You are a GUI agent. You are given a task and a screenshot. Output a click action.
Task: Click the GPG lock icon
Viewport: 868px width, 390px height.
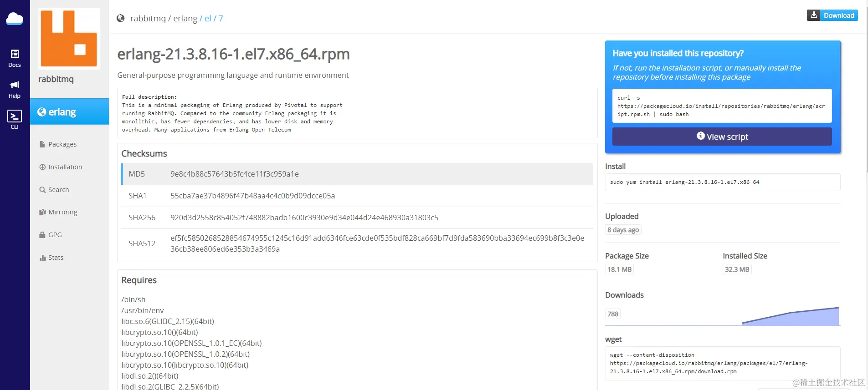click(42, 235)
